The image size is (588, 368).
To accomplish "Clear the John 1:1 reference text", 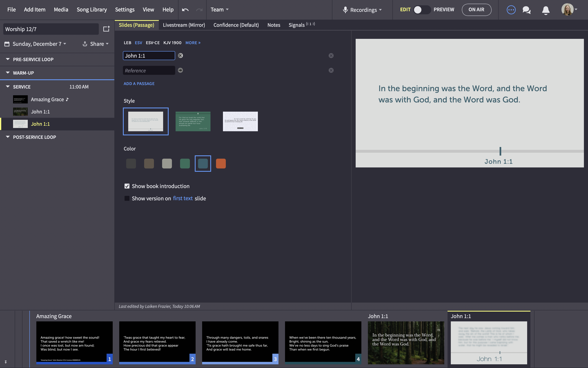I will click(x=180, y=55).
